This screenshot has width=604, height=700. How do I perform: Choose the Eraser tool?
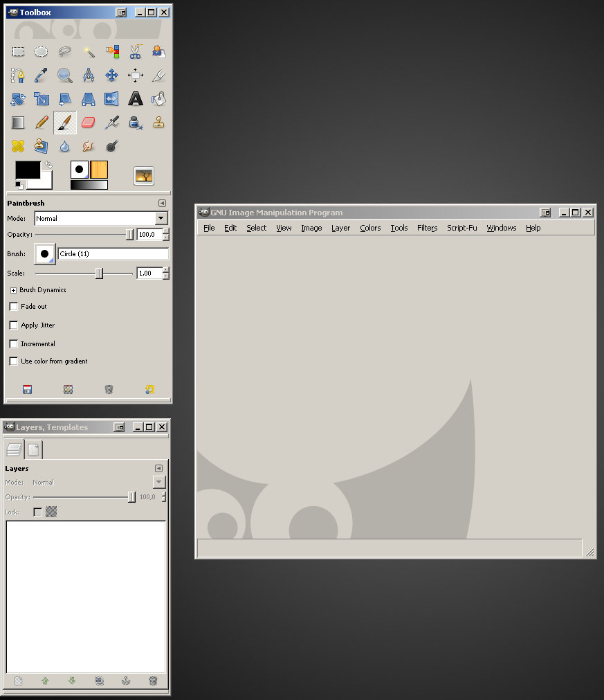point(89,123)
